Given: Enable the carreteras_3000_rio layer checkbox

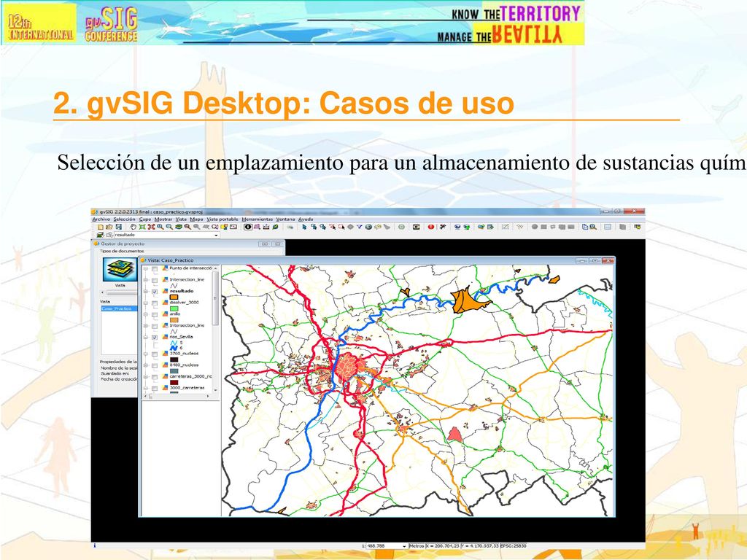Looking at the screenshot, I should (x=155, y=377).
